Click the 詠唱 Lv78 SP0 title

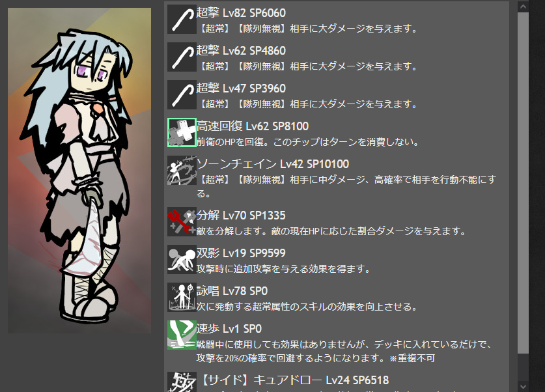(232, 291)
